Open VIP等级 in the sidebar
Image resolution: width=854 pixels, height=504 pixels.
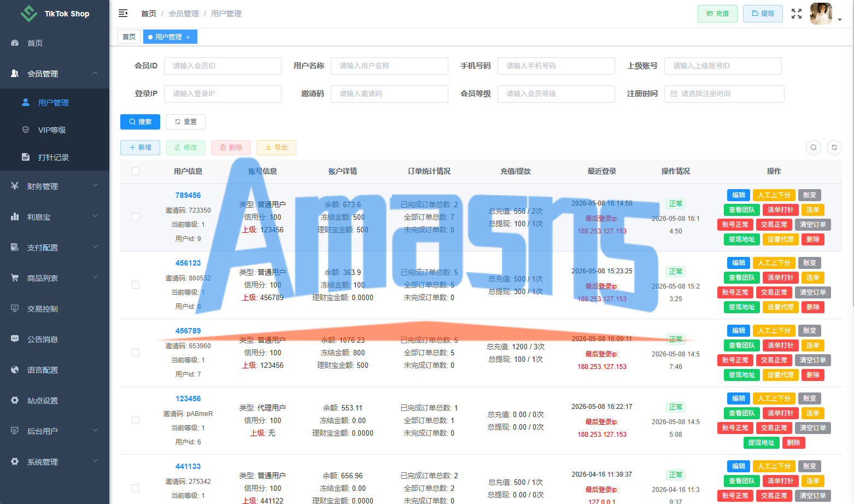[x=55, y=130]
